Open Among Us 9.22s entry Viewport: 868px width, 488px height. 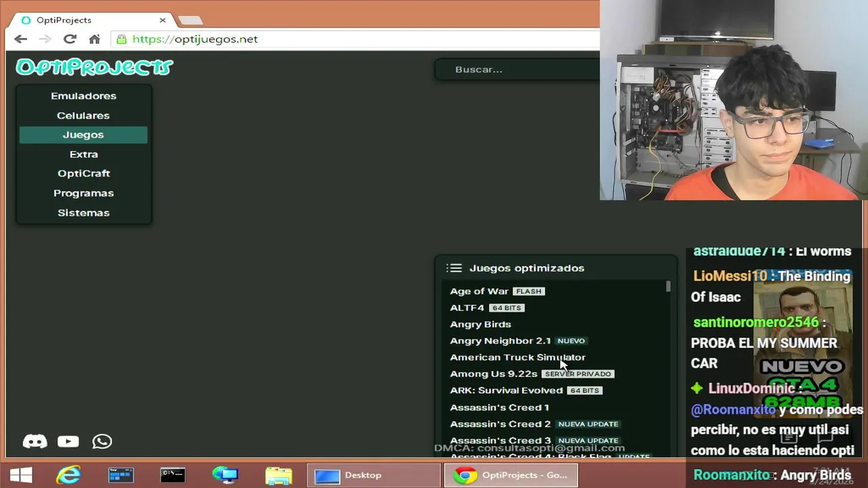494,374
